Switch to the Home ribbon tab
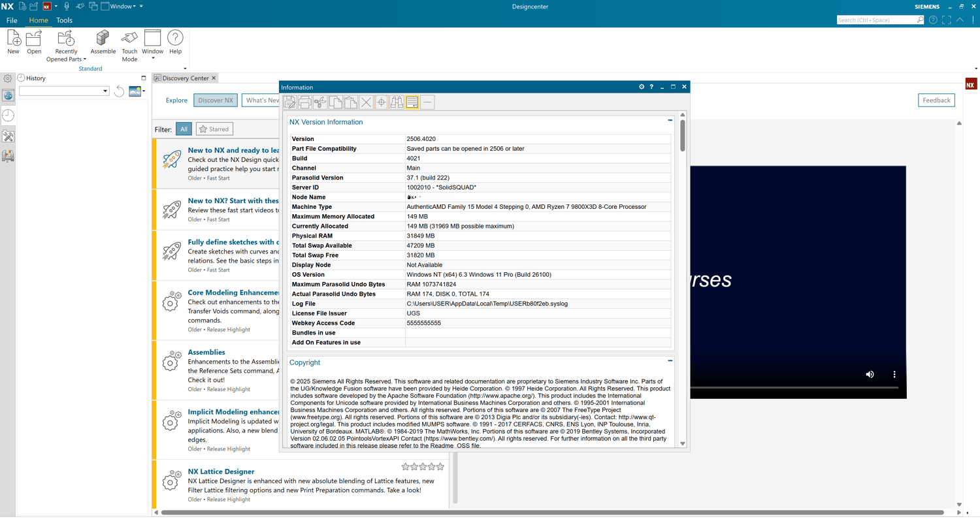 click(x=39, y=20)
